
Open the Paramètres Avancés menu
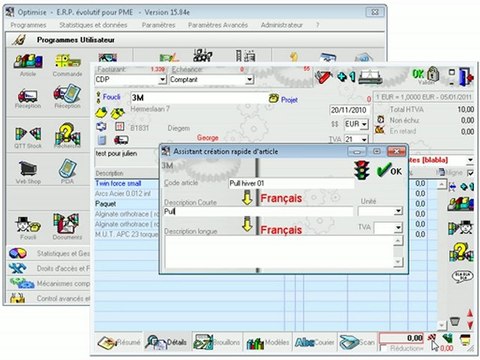[x=218, y=25]
